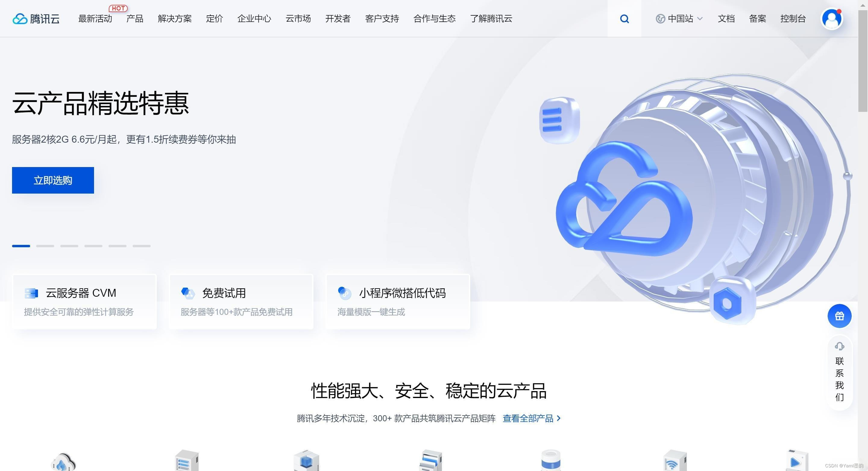
Task: Expand the 解决方案 solutions menu
Action: (175, 18)
